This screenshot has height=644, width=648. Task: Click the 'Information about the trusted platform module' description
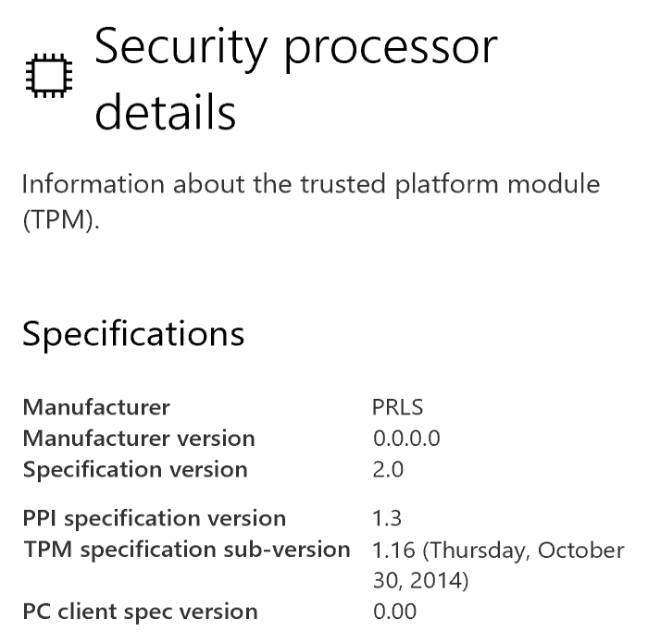click(310, 183)
